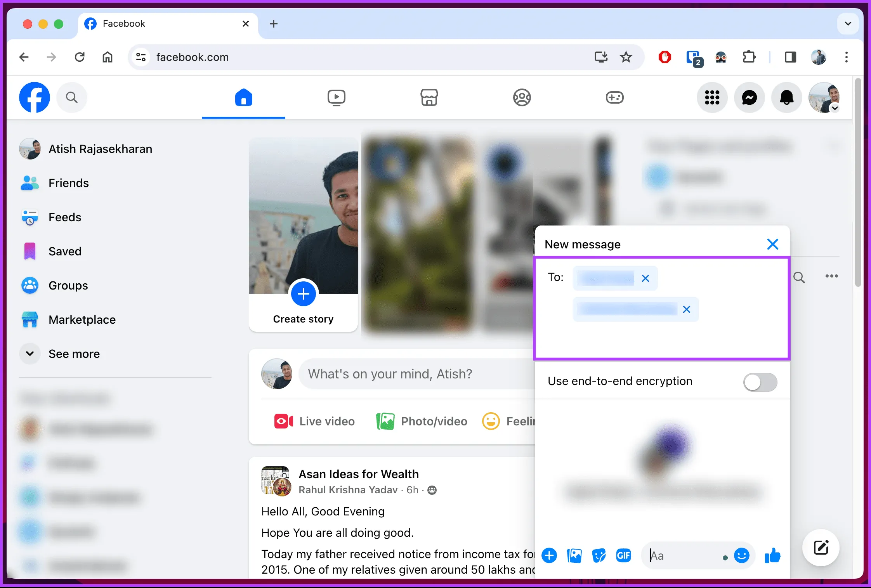Open Saved in the sidebar
The image size is (871, 588).
(x=65, y=251)
